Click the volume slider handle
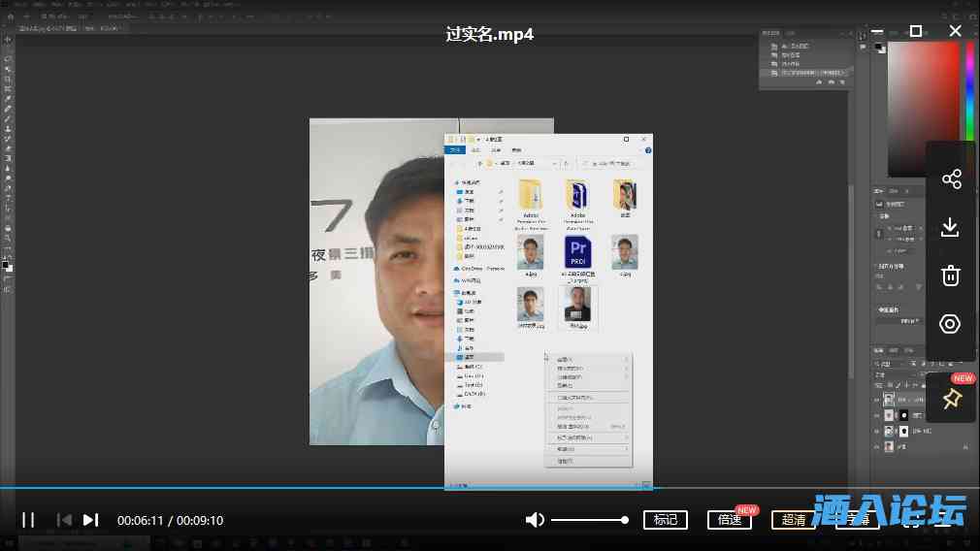This screenshot has height=551, width=980. pos(625,520)
